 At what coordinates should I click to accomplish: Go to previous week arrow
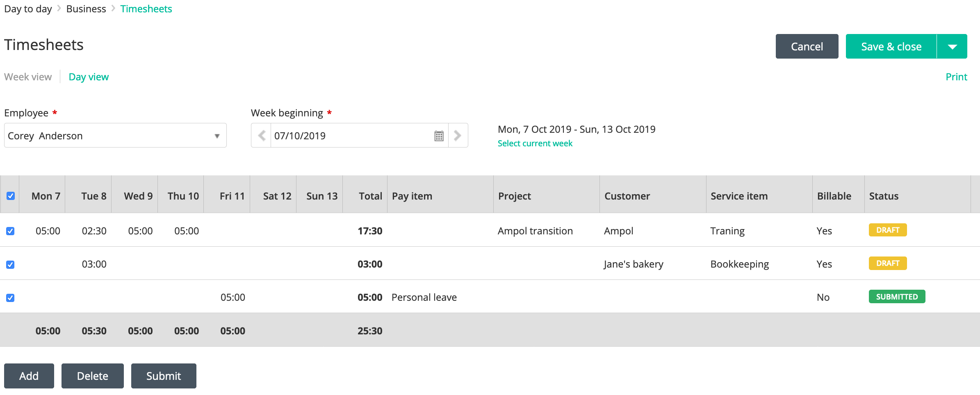point(261,136)
